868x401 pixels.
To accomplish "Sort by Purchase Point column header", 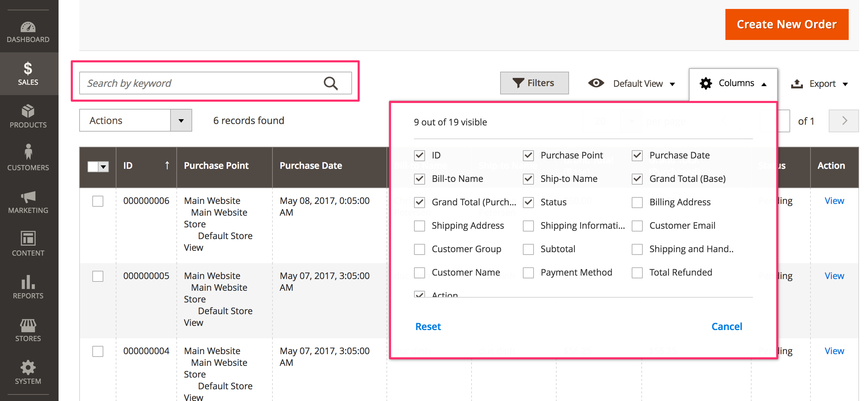I will click(x=224, y=167).
